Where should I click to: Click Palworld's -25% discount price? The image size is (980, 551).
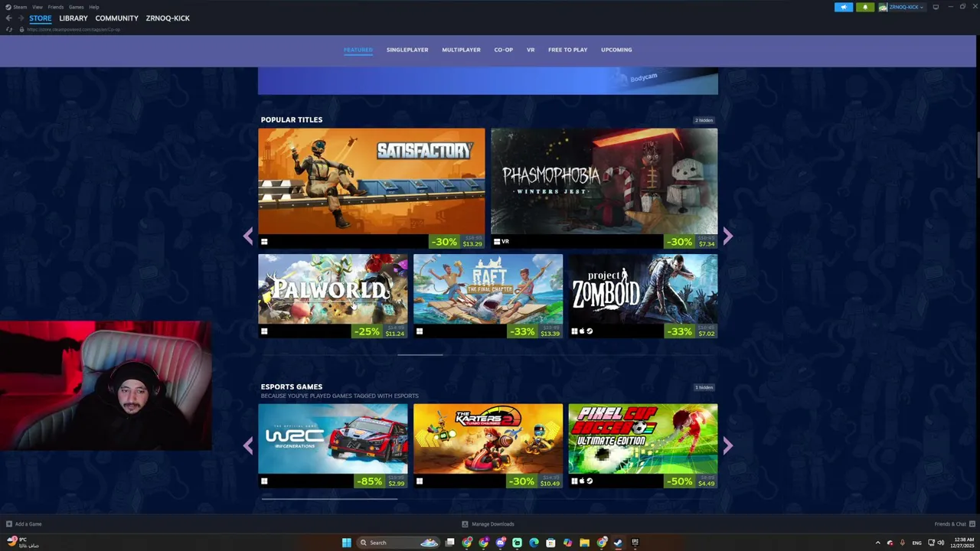click(379, 331)
